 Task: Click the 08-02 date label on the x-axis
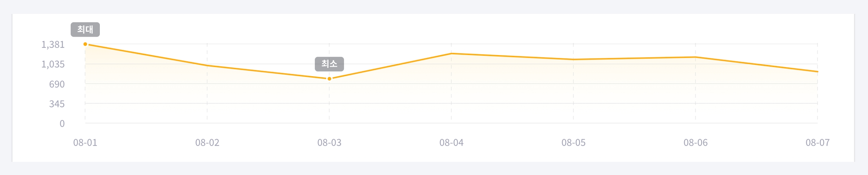click(207, 143)
